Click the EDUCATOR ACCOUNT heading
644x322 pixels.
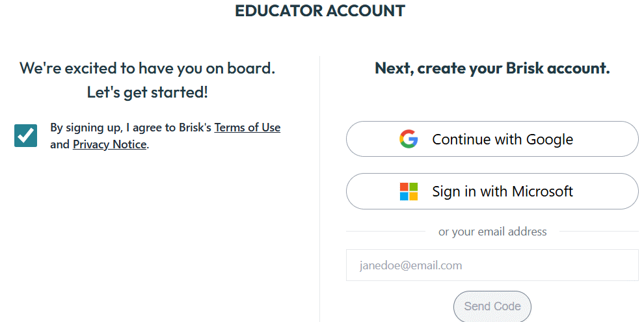[320, 11]
